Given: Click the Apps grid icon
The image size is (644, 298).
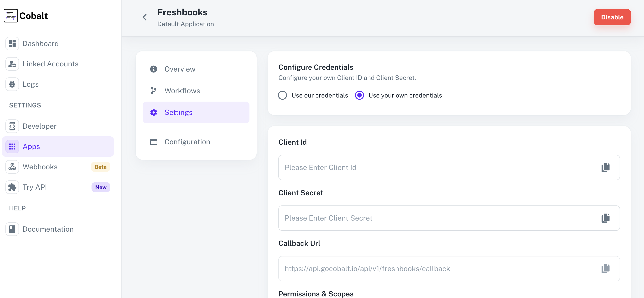Looking at the screenshot, I should tap(12, 147).
